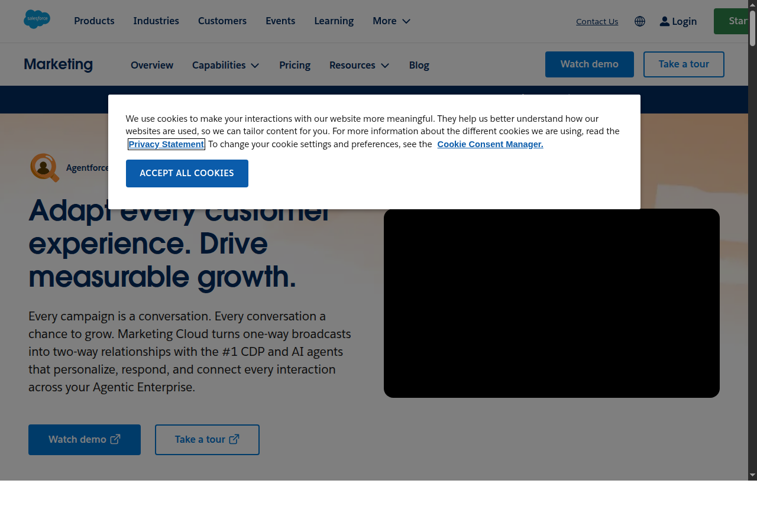Expand the Capabilities dropdown chevron
Image resolution: width=757 pixels, height=532 pixels.
pos(255,65)
